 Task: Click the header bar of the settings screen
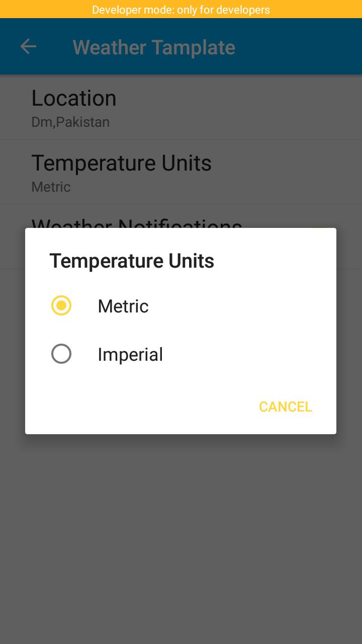(181, 46)
